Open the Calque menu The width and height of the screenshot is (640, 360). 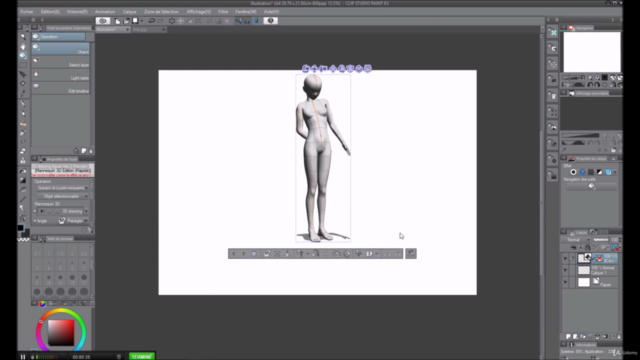tap(129, 12)
